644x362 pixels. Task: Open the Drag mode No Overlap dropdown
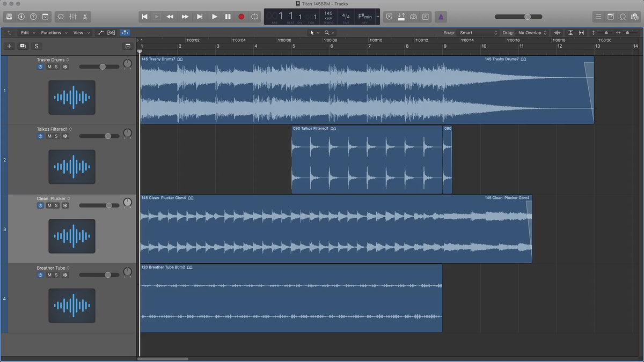[532, 33]
